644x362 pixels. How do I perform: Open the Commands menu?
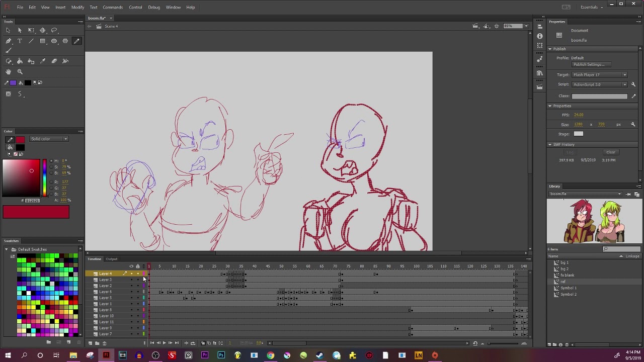[x=113, y=7]
